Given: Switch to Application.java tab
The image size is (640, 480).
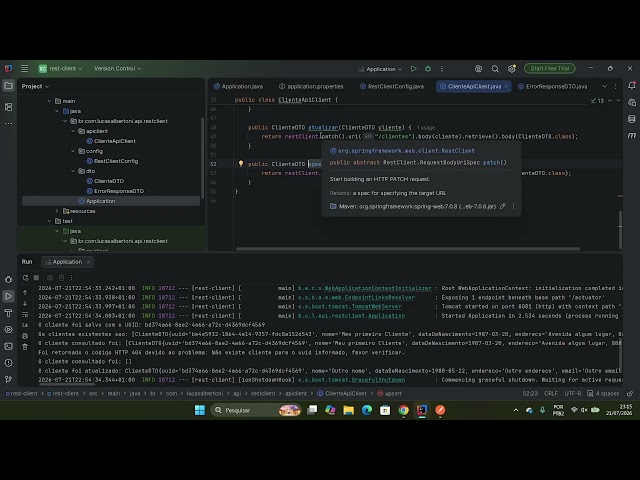Looking at the screenshot, I should 239,87.
